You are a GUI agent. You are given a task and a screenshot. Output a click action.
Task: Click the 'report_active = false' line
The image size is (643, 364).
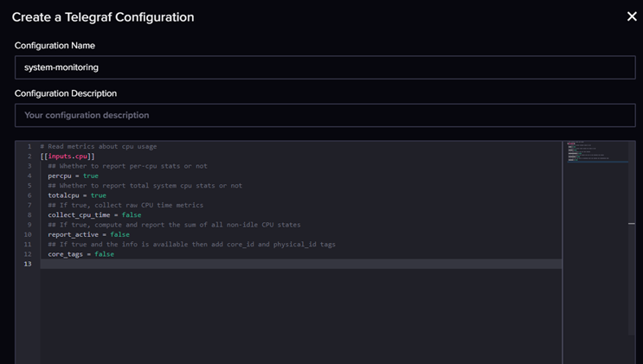(x=88, y=234)
